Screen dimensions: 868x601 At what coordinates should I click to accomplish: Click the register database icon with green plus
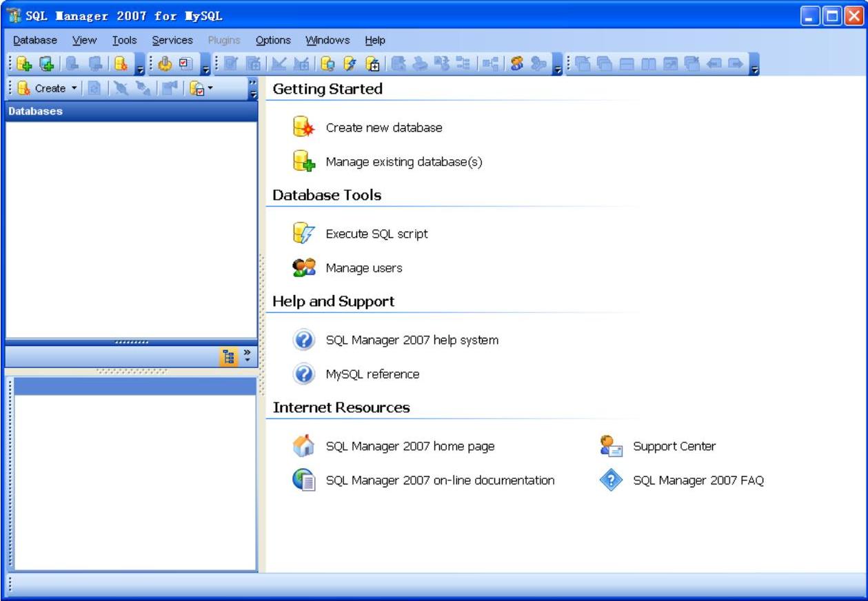coord(24,65)
